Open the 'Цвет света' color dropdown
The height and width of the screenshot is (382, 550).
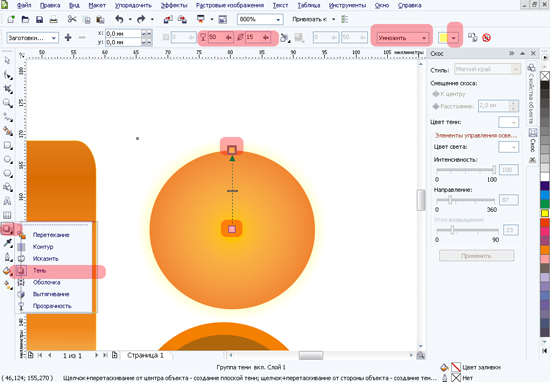[x=508, y=147]
